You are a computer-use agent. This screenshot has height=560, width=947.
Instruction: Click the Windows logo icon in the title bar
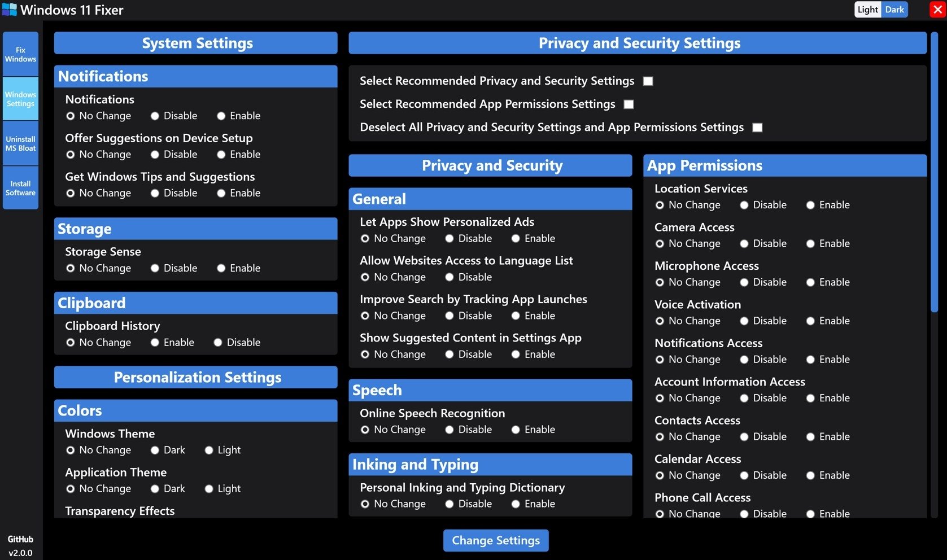pos(10,10)
